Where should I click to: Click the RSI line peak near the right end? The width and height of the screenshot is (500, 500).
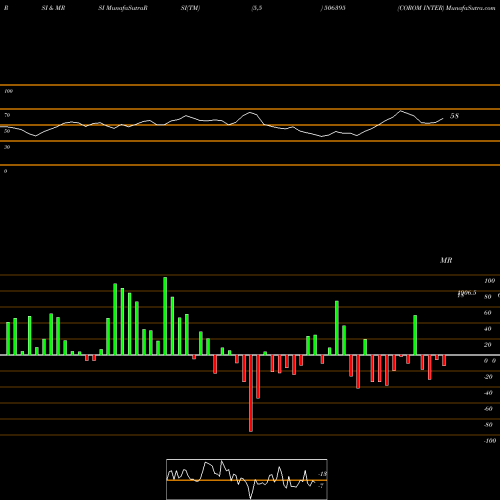(401, 111)
